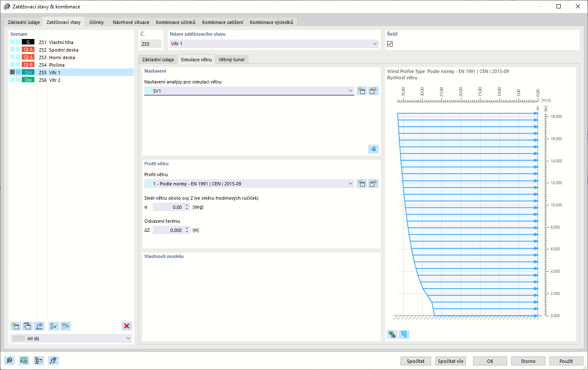
Task: Decrease the α wind direction value
Action: pos(187,209)
